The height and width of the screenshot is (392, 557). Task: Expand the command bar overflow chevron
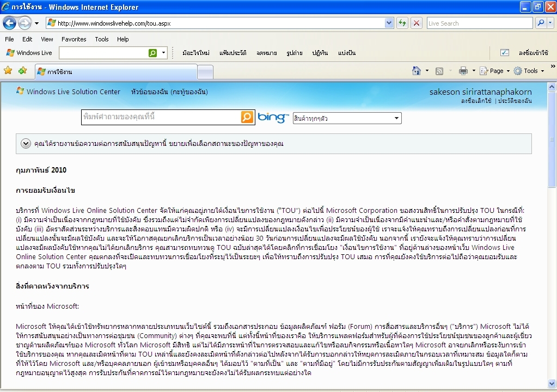pyautogui.click(x=553, y=66)
